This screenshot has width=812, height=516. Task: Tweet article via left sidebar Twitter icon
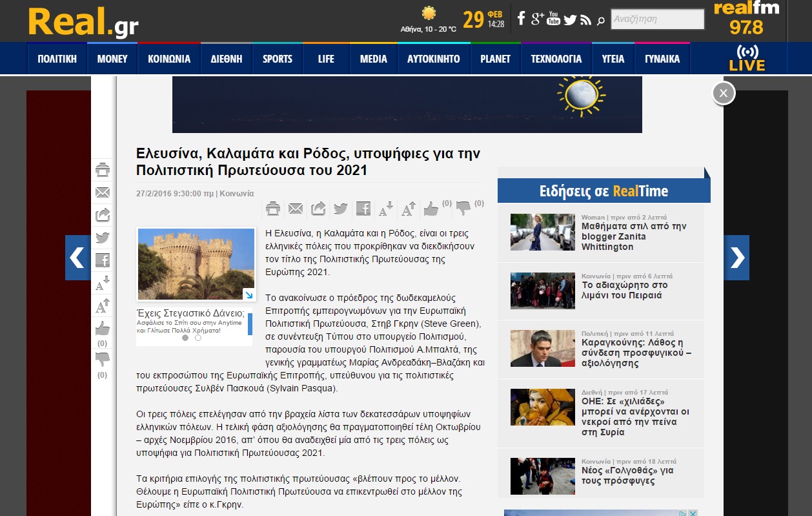[103, 237]
